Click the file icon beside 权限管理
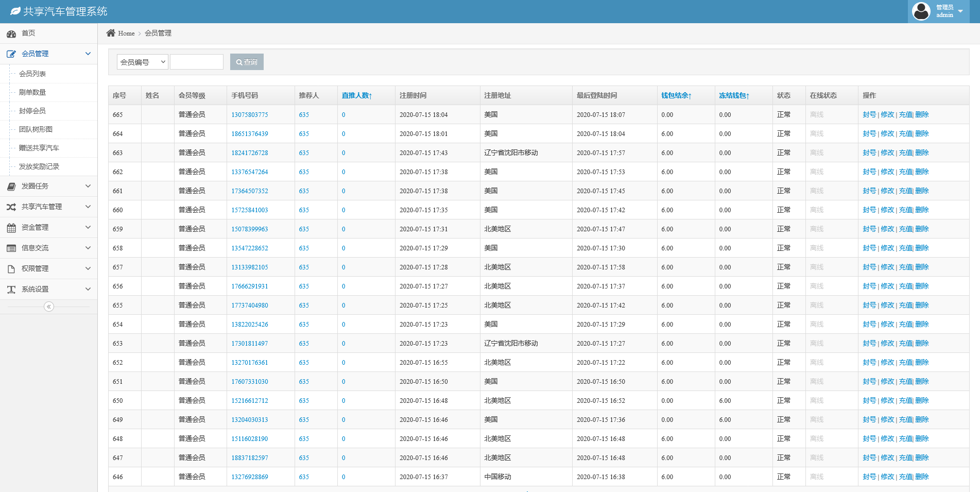980x492 pixels. tap(11, 269)
